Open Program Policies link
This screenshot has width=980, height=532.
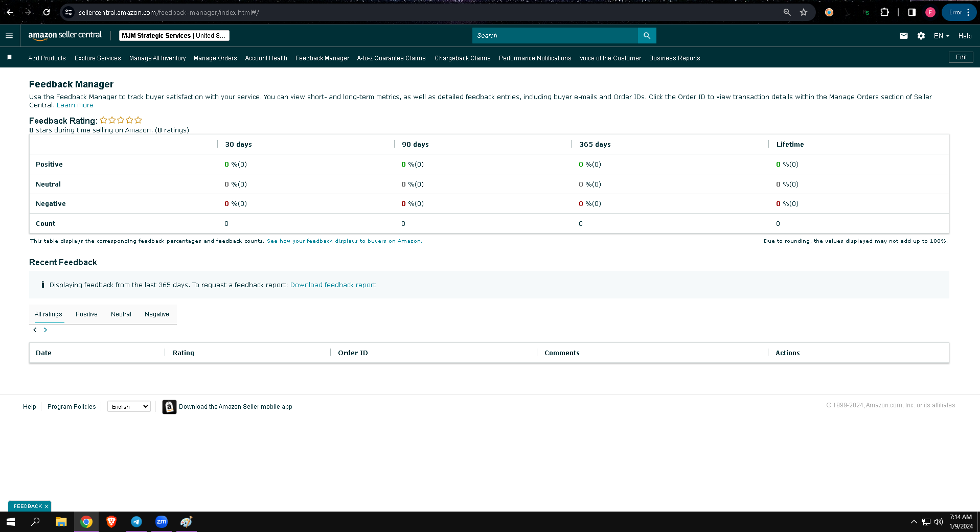(x=72, y=407)
